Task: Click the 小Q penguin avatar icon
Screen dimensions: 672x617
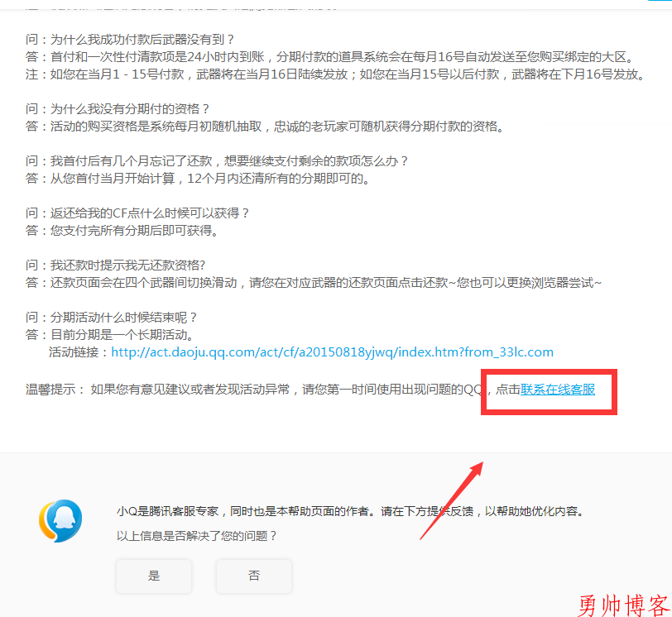Action: 60,521
